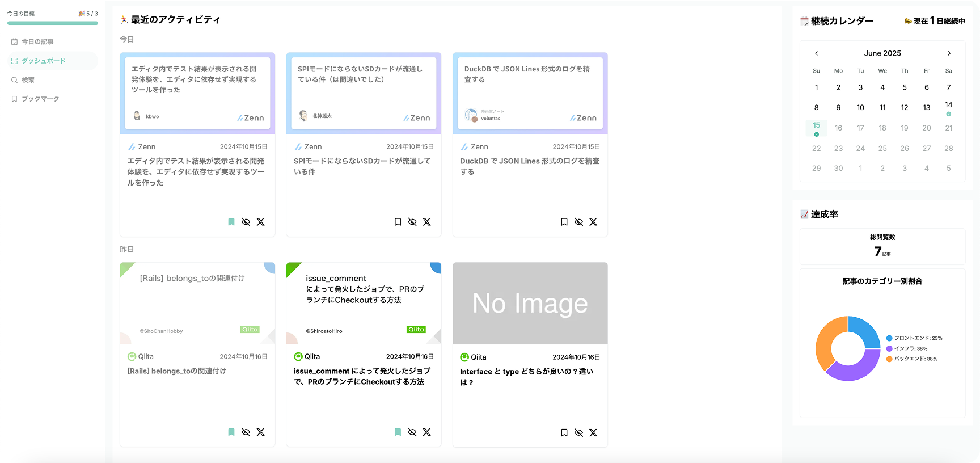This screenshot has width=980, height=463.
Task: Hide the [Rails] belongs_to article
Action: click(246, 432)
